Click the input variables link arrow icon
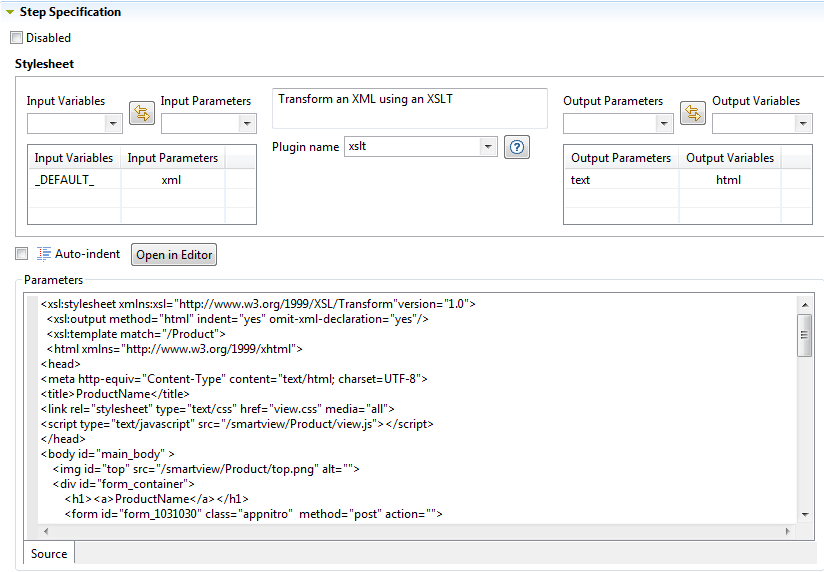This screenshot has width=824, height=572. 141,112
